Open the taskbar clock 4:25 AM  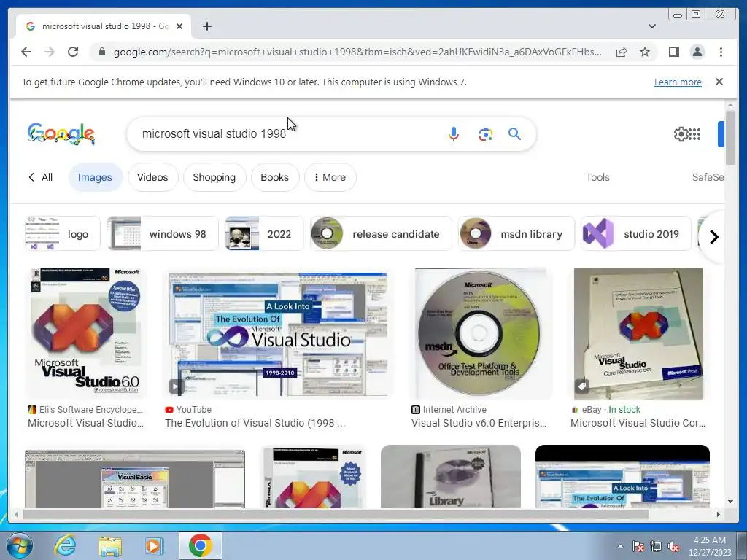pos(710,546)
